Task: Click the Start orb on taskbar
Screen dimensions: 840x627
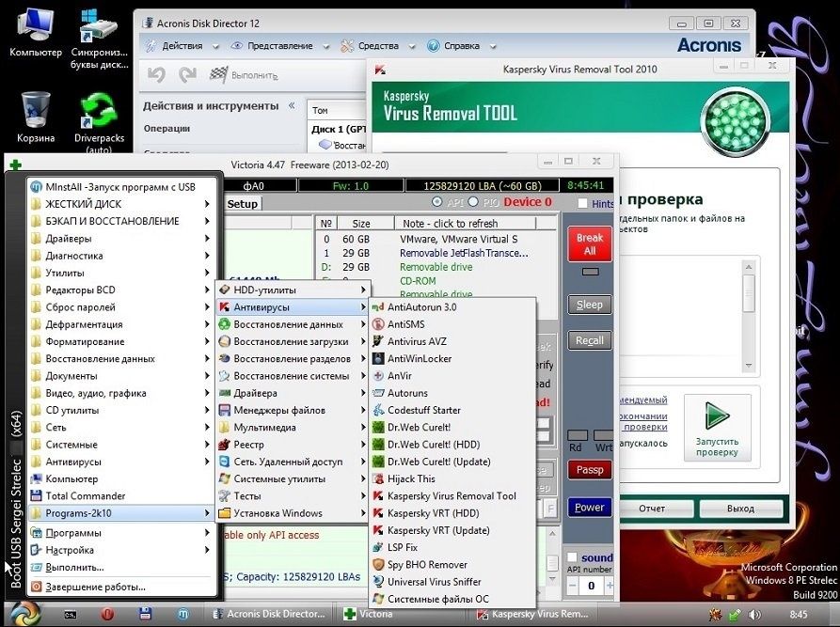Action: pyautogui.click(x=24, y=614)
